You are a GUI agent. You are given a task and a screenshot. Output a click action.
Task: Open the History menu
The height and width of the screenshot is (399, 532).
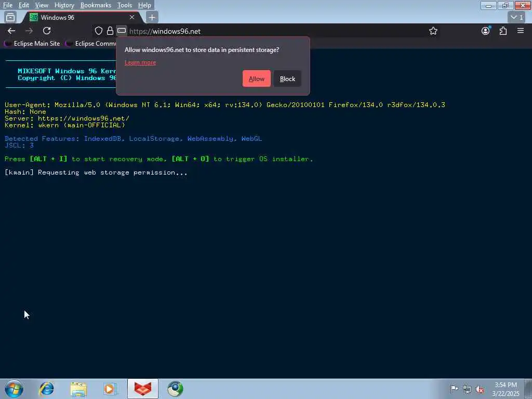[64, 5]
